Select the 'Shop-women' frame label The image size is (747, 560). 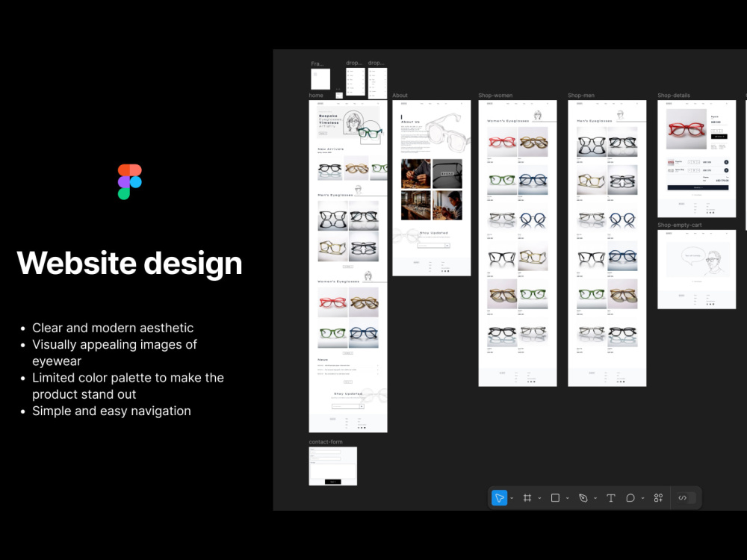pos(495,96)
